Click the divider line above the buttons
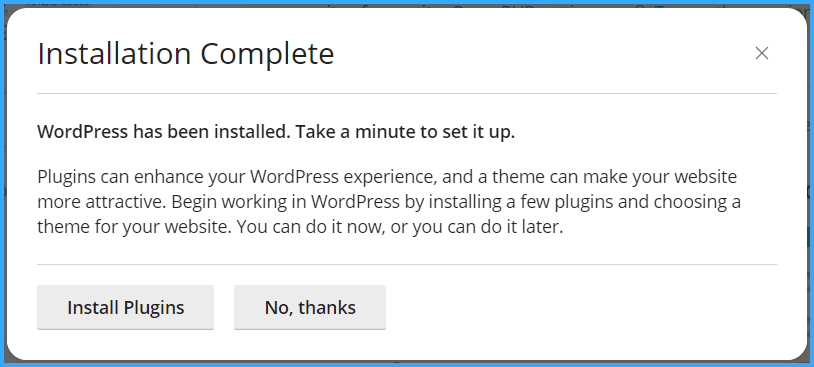The image size is (814, 367). click(406, 264)
